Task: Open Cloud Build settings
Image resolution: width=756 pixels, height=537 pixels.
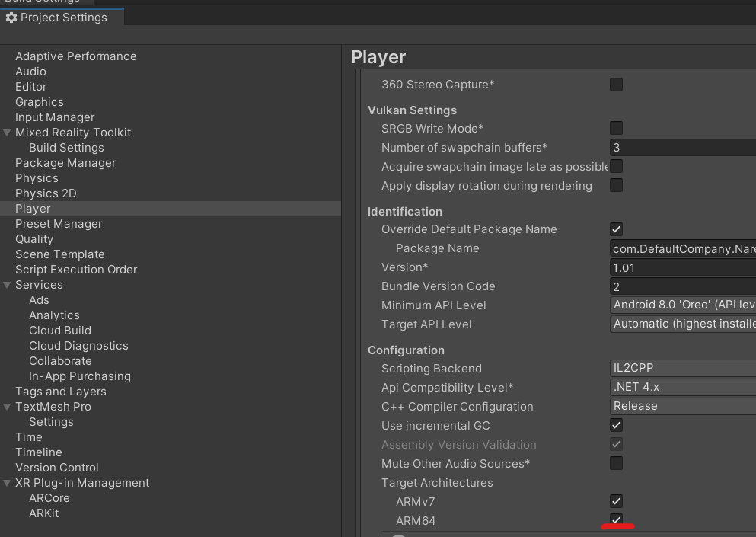Action: coord(60,331)
